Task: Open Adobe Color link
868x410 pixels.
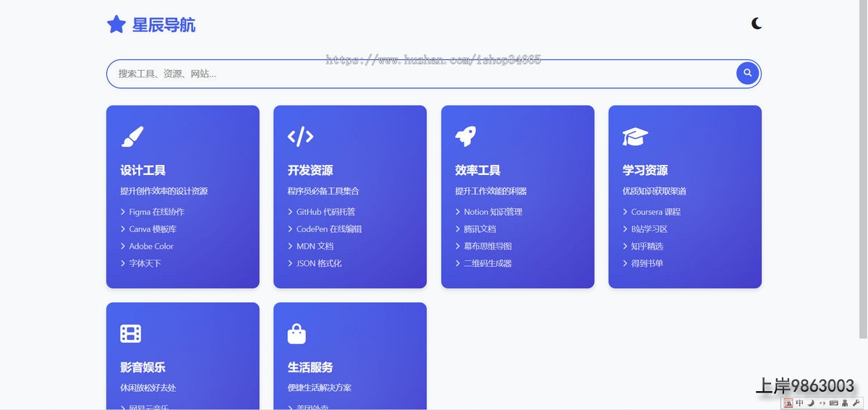Action: pyautogui.click(x=151, y=247)
